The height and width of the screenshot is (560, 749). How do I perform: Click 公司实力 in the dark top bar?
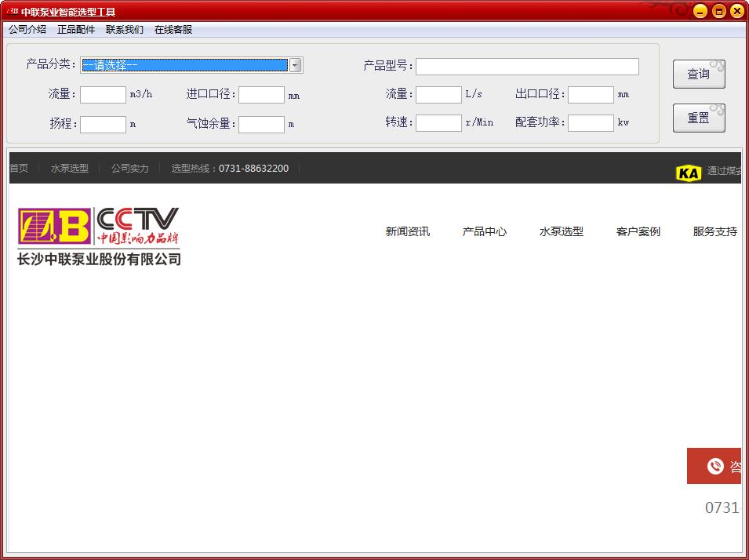129,169
